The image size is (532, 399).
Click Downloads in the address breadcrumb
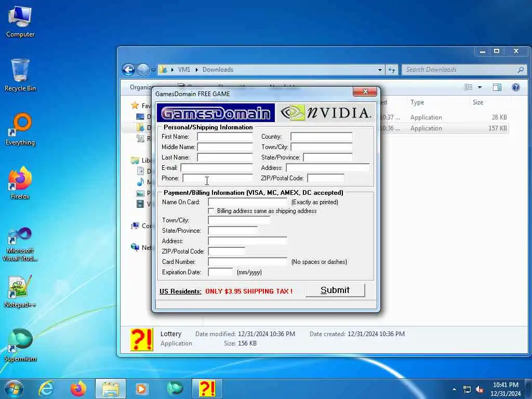pyautogui.click(x=218, y=70)
